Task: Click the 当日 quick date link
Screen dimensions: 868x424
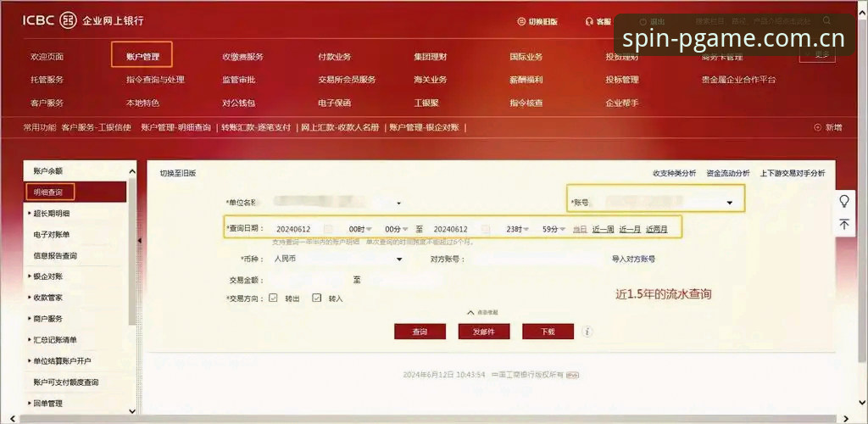Action: click(580, 229)
